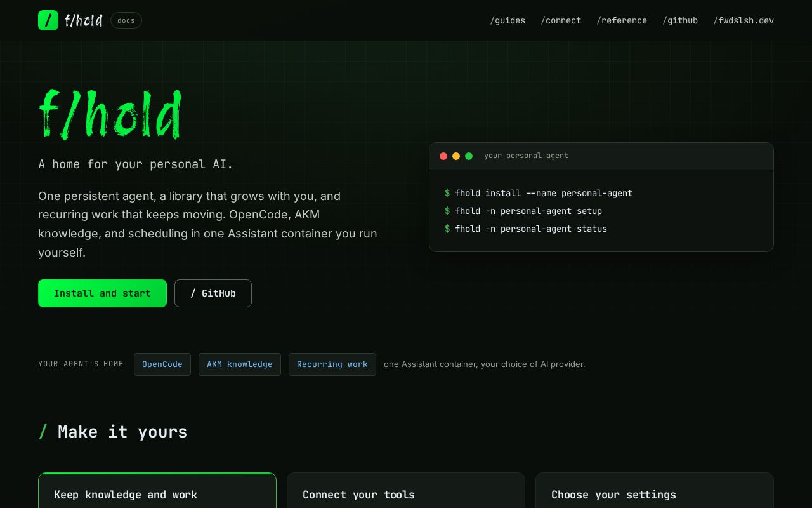This screenshot has height=508, width=812.
Task: Click the green dot in the terminal window
Action: tap(469, 156)
